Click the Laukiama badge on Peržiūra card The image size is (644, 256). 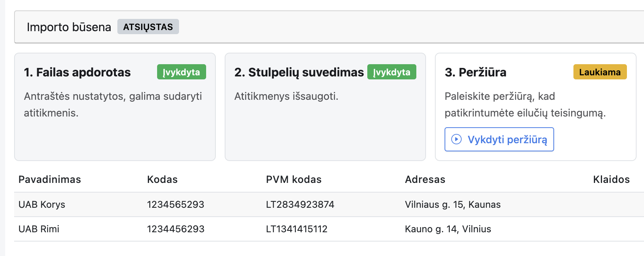click(x=599, y=72)
